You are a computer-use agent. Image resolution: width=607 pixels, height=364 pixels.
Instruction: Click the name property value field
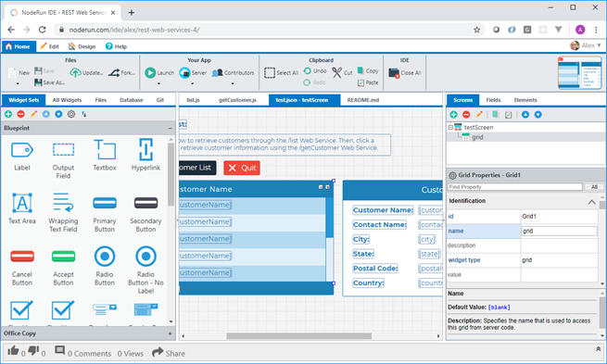click(560, 231)
